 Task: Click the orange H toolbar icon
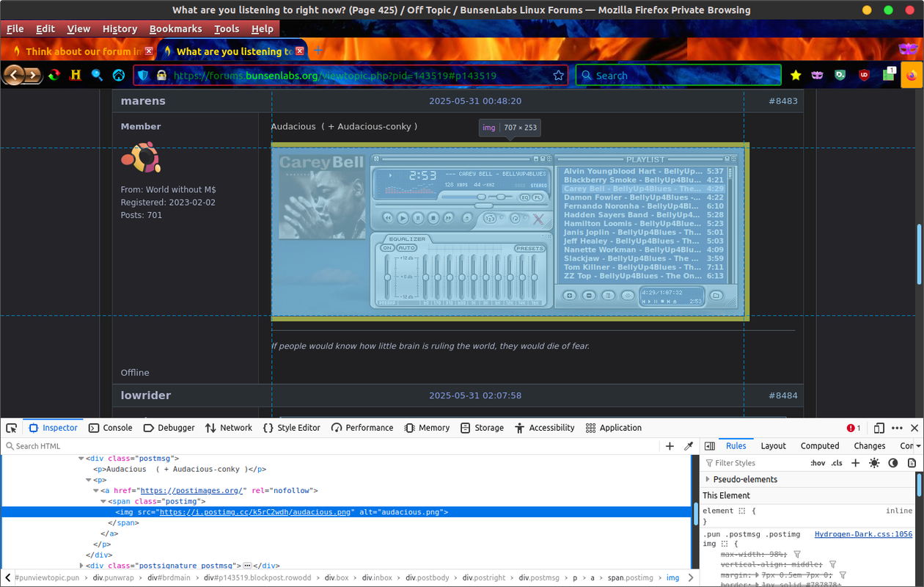[x=76, y=75]
